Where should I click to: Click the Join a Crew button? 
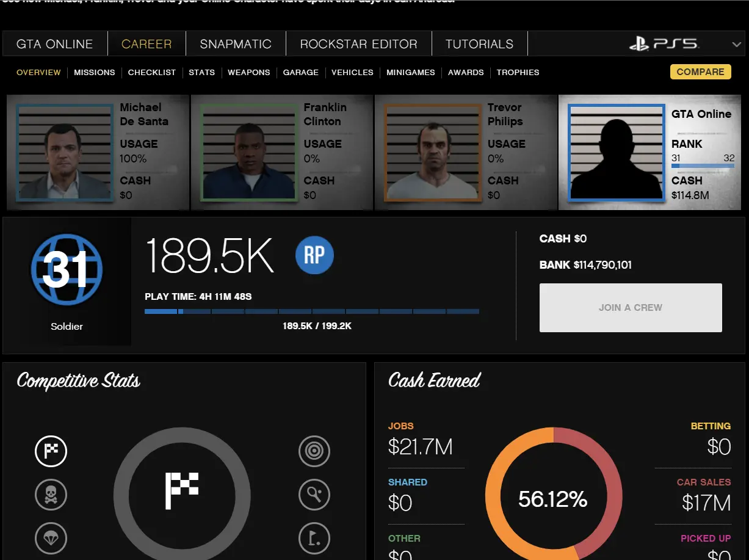pos(631,308)
